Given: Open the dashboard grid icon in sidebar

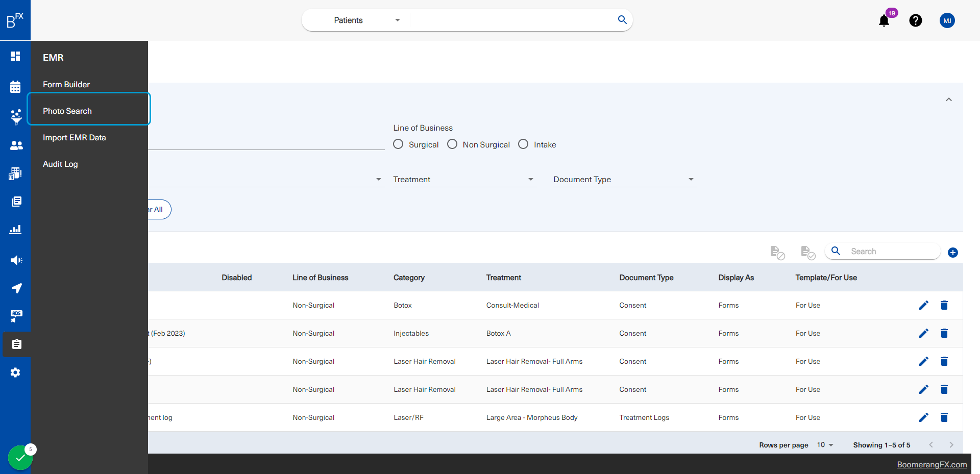Looking at the screenshot, I should (x=15, y=56).
